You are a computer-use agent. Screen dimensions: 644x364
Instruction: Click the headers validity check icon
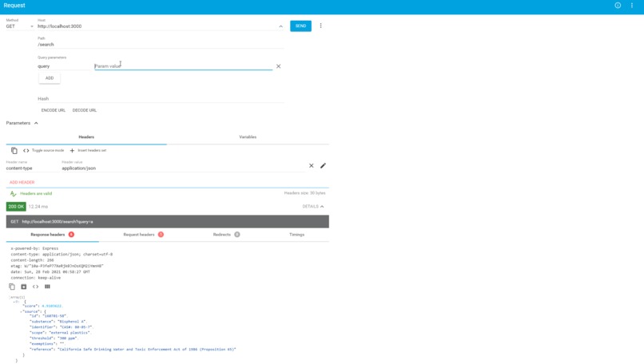click(13, 193)
